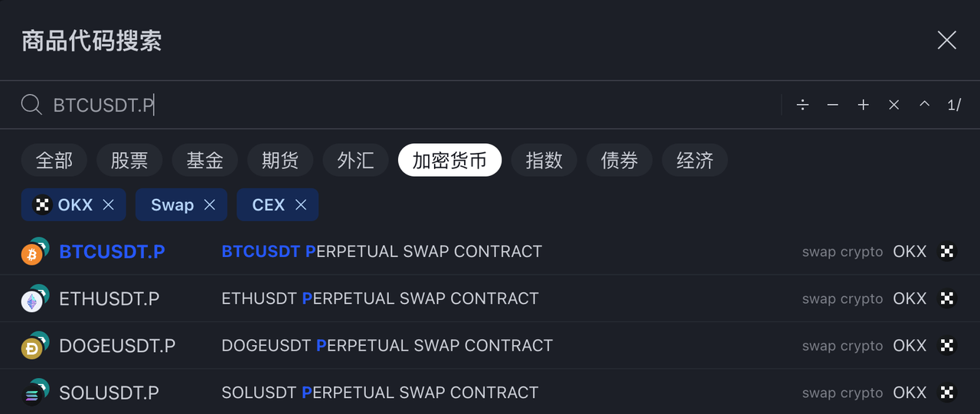Switch to the 期货 tab

280,160
